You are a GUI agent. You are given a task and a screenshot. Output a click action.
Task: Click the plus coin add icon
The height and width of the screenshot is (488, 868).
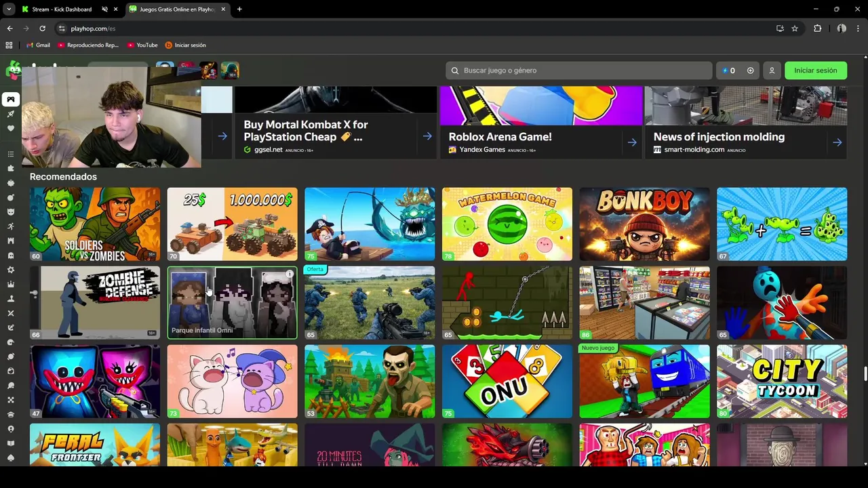coord(750,70)
